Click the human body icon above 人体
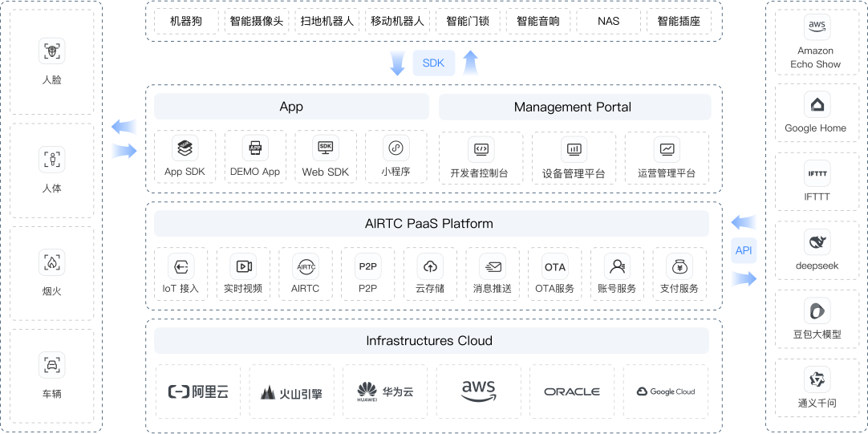This screenshot has width=868, height=434. tap(51, 160)
